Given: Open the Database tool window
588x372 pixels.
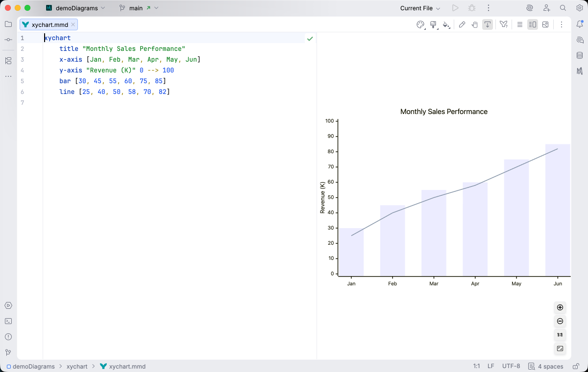Looking at the screenshot, I should click(x=580, y=55).
